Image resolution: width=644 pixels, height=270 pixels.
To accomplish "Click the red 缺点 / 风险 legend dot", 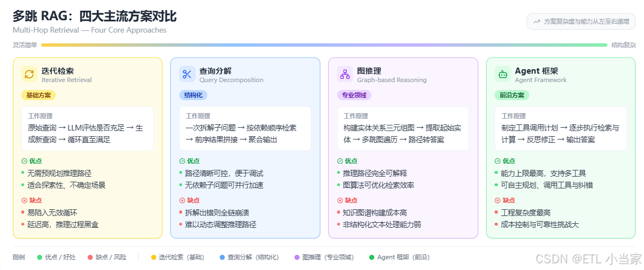I will tap(90, 258).
